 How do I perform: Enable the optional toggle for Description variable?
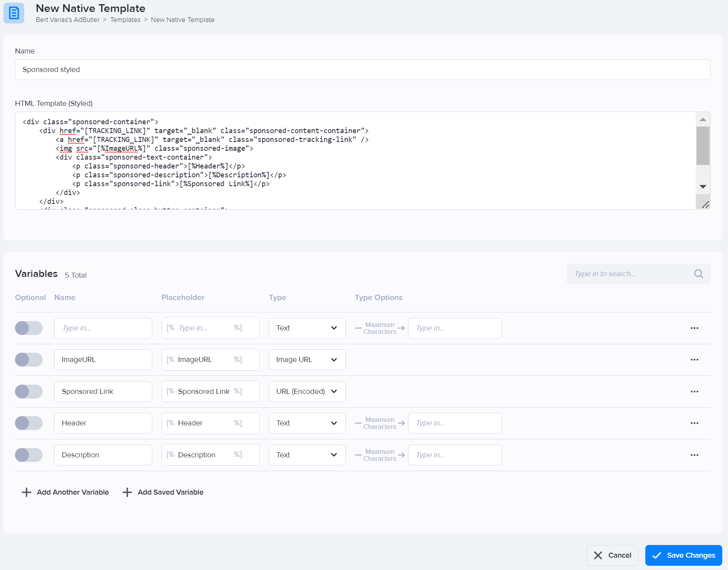(29, 455)
